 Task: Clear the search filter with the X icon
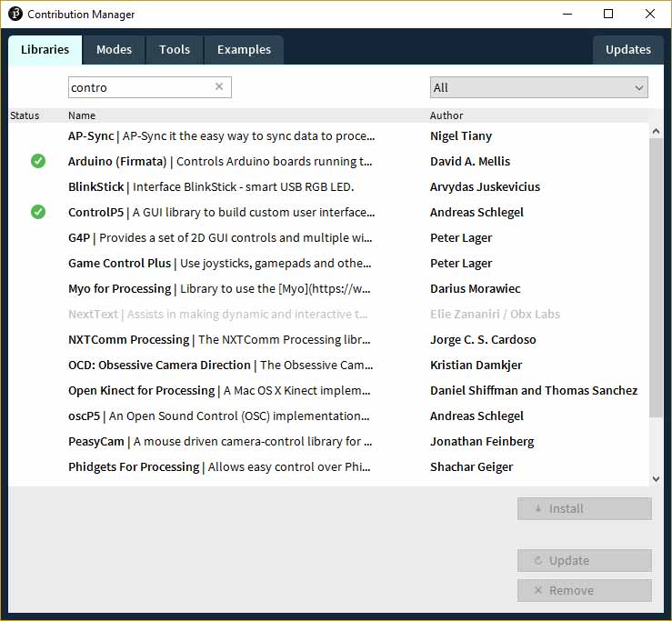219,86
